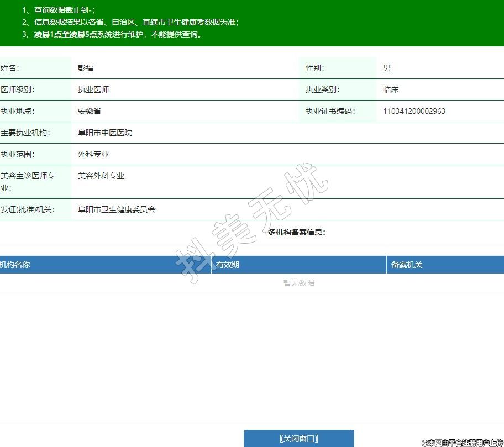
Task: Select the 执业证书编码 number value
Action: pos(414,111)
